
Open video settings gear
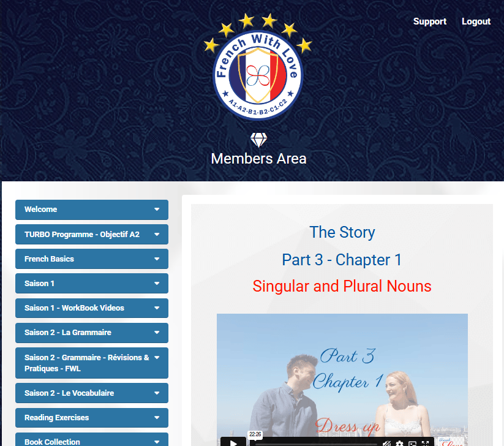coord(399,444)
